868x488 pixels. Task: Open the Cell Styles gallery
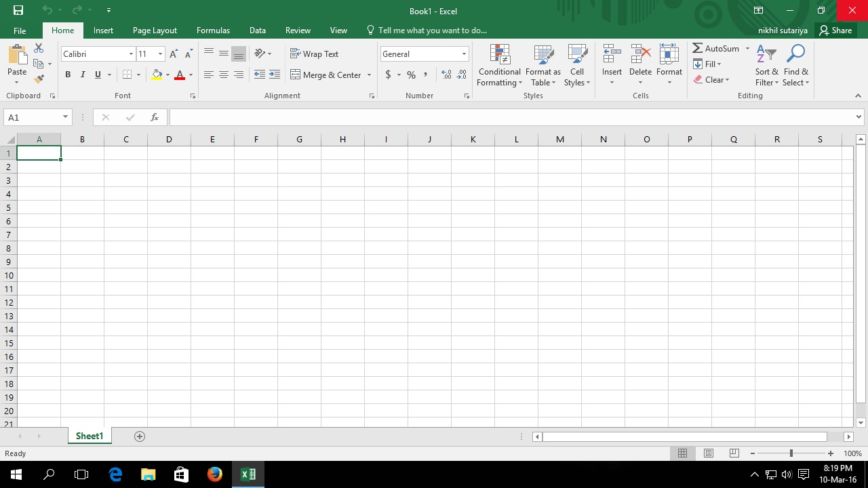pos(577,66)
